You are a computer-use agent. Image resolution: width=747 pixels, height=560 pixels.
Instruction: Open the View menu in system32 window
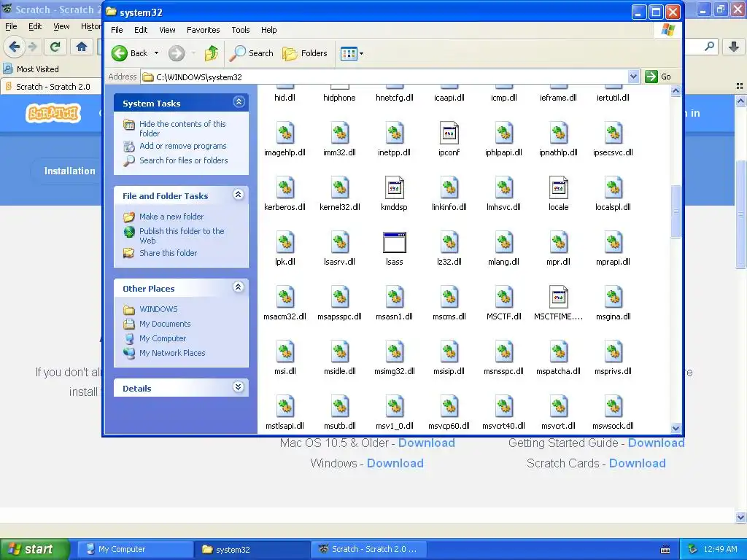[x=167, y=30]
